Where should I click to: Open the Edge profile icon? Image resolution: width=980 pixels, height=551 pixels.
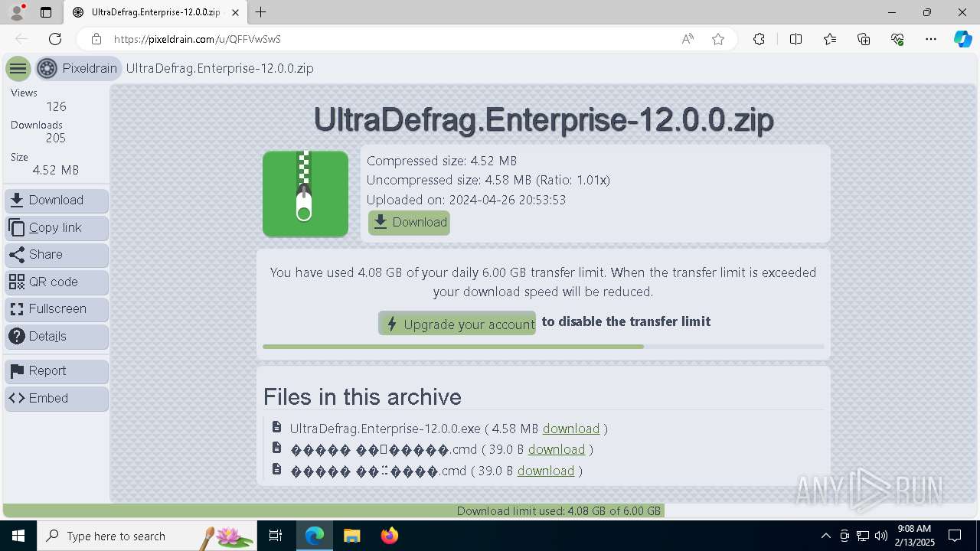click(17, 12)
